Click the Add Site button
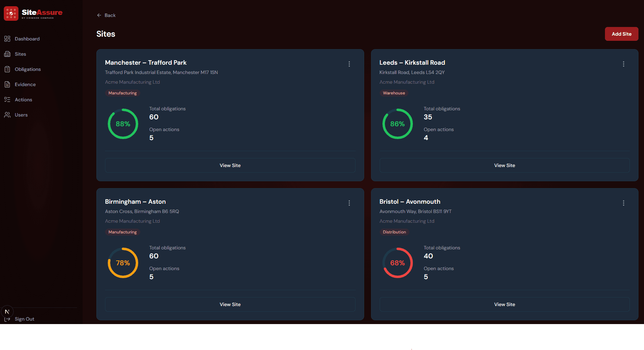This screenshot has height=350, width=644. 622,34
